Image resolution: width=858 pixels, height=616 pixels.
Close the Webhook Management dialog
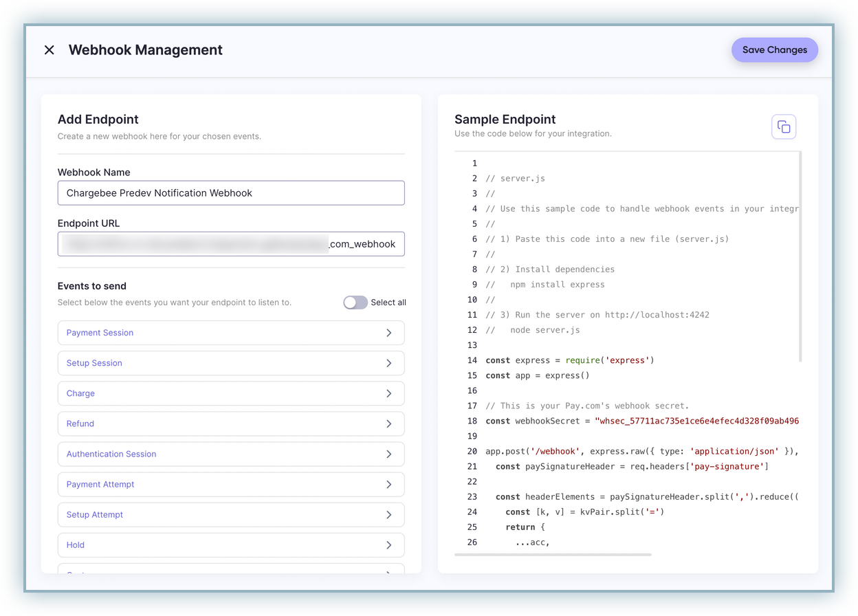[49, 50]
